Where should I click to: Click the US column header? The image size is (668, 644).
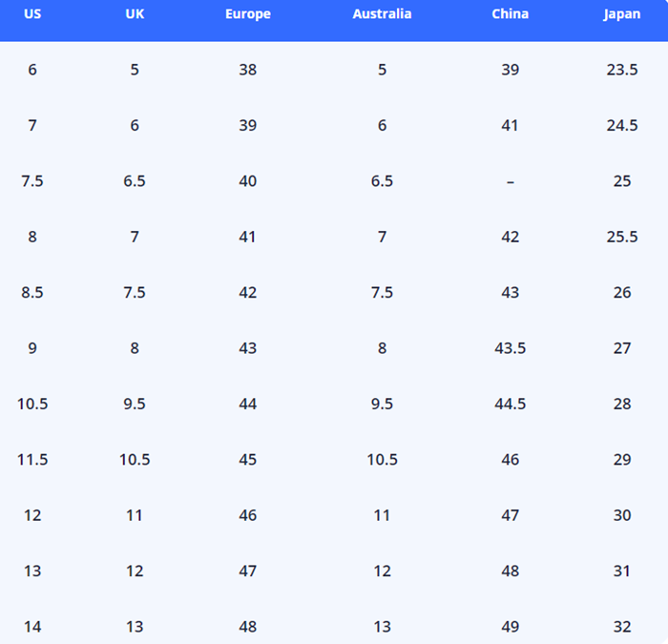[32, 14]
